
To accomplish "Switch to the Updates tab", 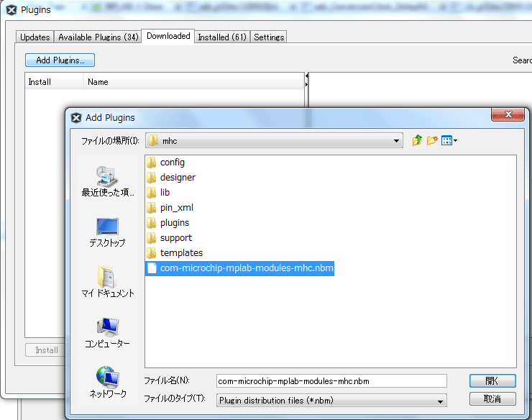I will pyautogui.click(x=35, y=37).
